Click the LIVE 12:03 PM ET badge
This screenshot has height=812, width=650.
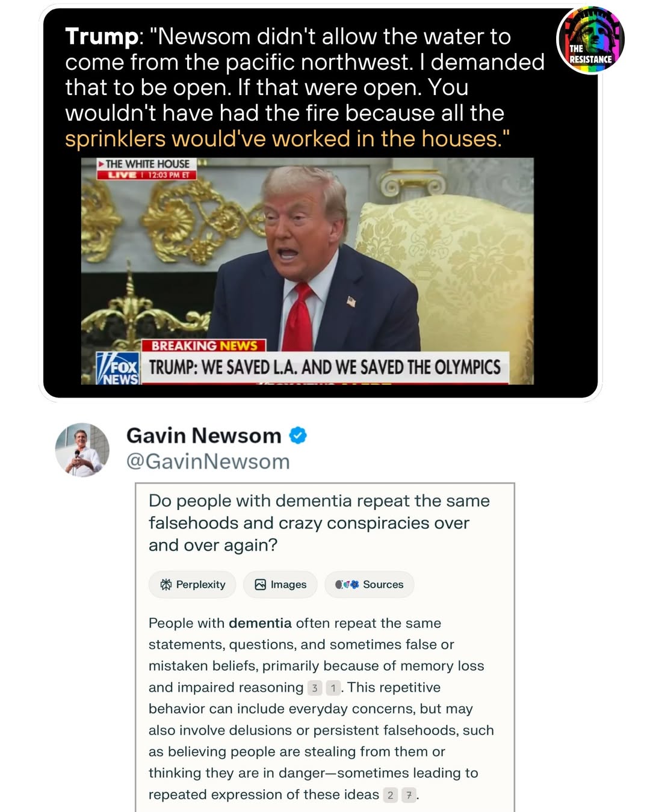pyautogui.click(x=147, y=175)
